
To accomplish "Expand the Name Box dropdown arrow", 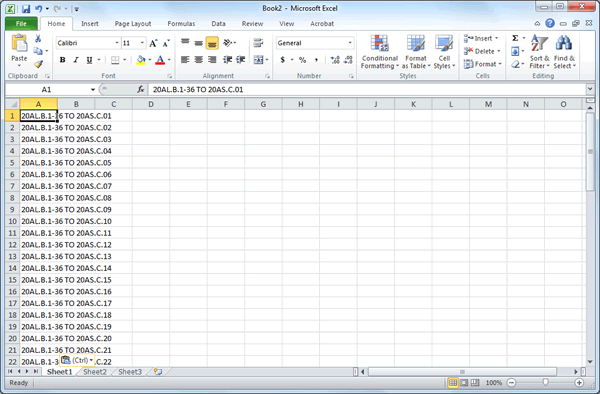I will tap(93, 90).
